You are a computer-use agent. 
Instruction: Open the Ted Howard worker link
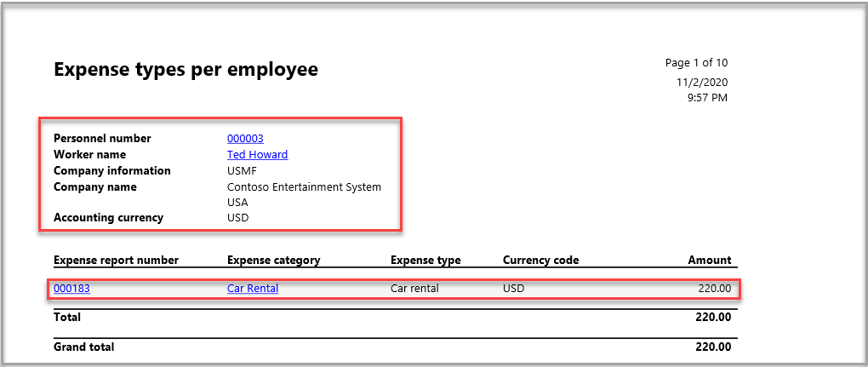(x=257, y=154)
